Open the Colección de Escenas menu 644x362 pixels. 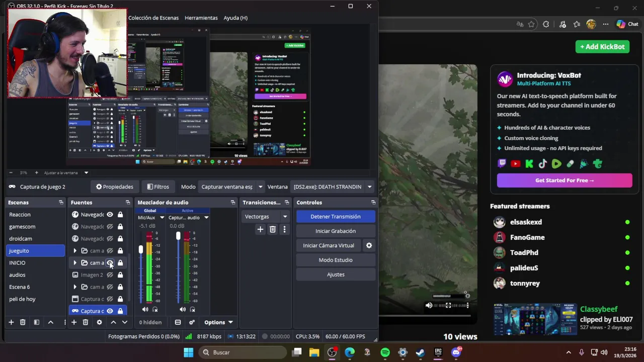(x=153, y=18)
